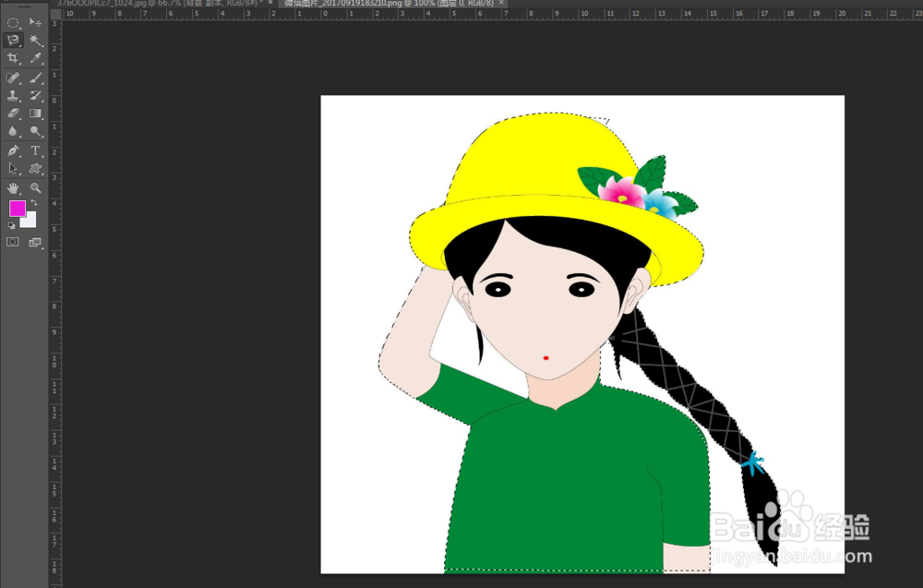Select the Brush tool
Image resolution: width=923 pixels, height=588 pixels.
tap(35, 78)
